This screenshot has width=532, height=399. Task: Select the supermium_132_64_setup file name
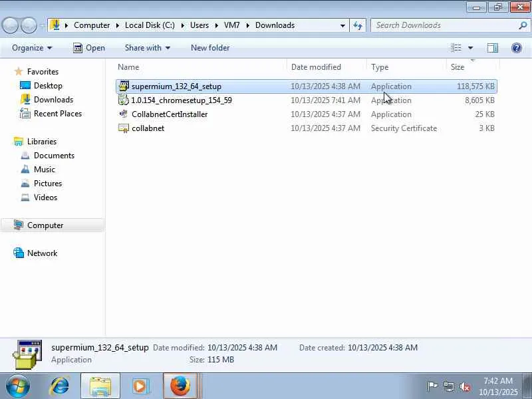(176, 86)
